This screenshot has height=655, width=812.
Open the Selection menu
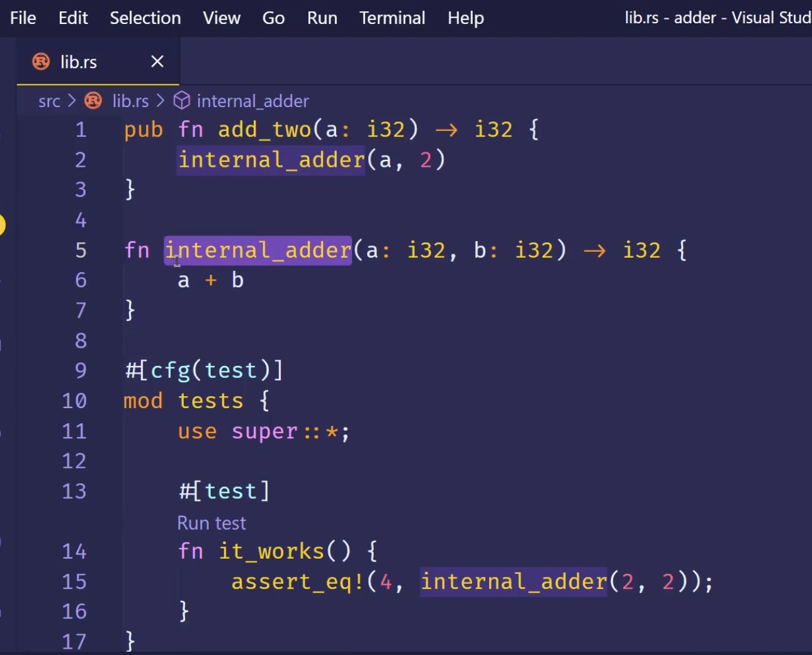tap(145, 18)
